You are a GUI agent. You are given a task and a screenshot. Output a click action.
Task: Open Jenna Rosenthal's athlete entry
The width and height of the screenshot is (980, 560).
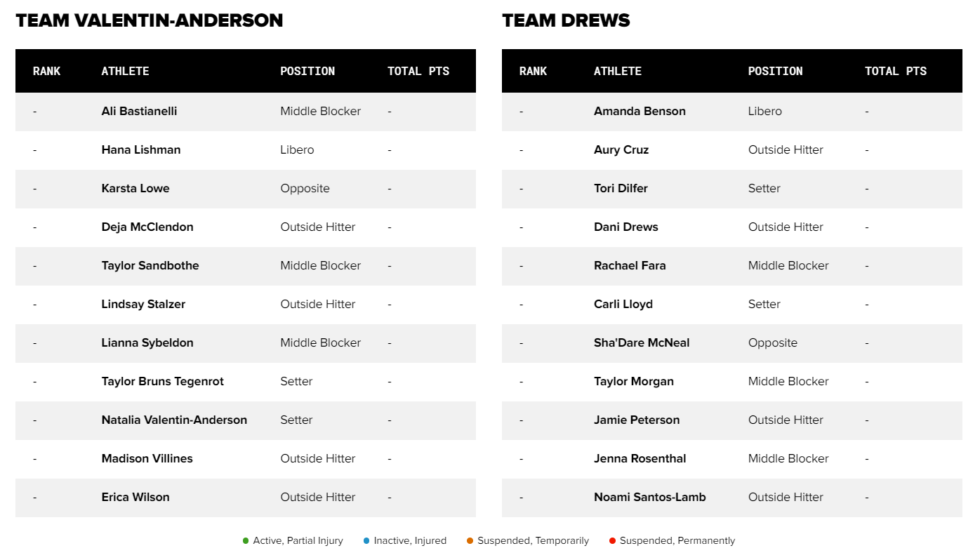640,458
